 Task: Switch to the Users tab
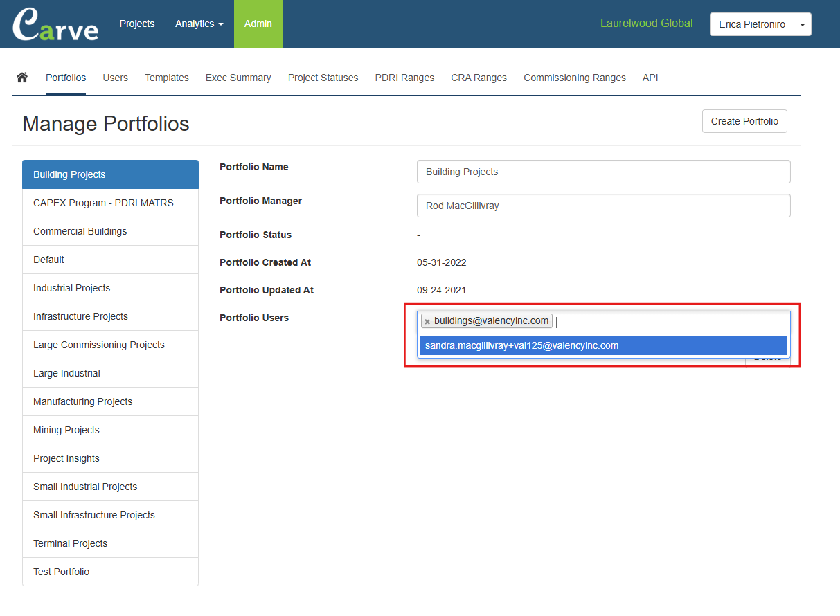tap(115, 78)
